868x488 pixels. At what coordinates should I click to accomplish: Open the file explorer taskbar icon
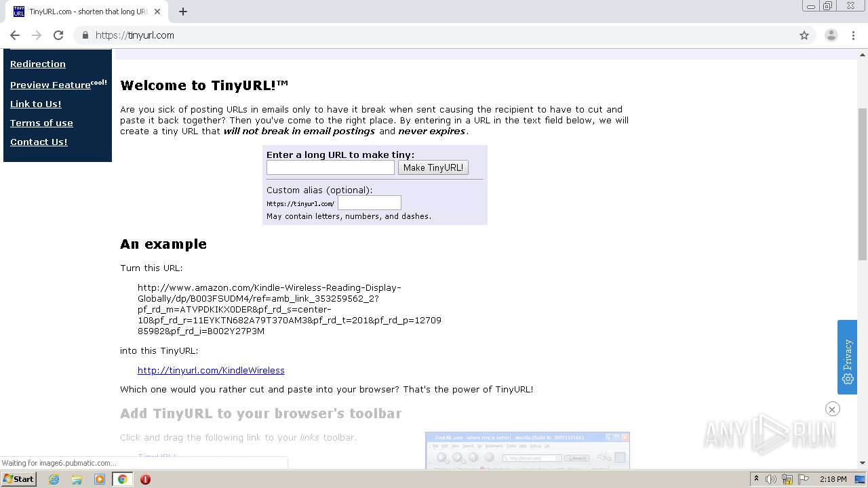[77, 479]
